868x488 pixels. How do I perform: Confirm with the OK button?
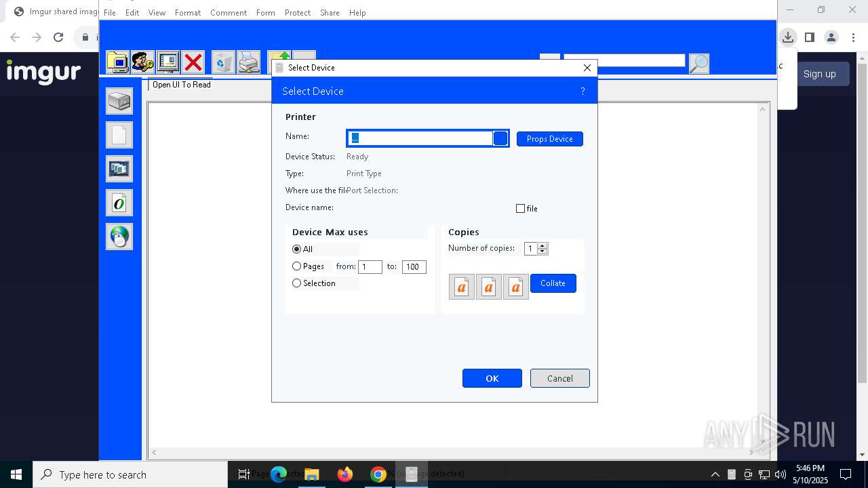[492, 378]
